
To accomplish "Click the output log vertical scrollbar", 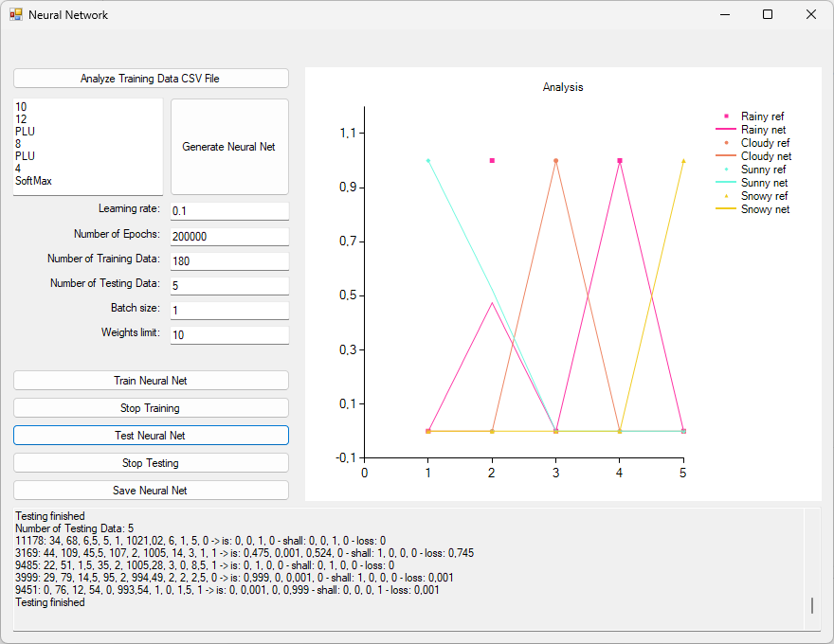I will pos(811,568).
